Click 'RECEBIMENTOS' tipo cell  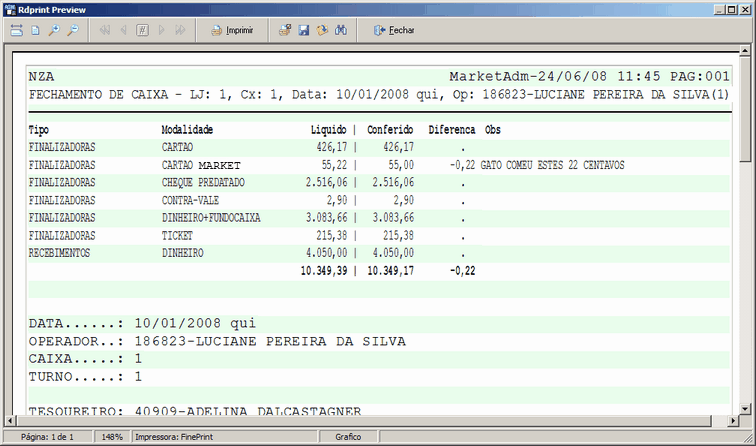coord(59,253)
